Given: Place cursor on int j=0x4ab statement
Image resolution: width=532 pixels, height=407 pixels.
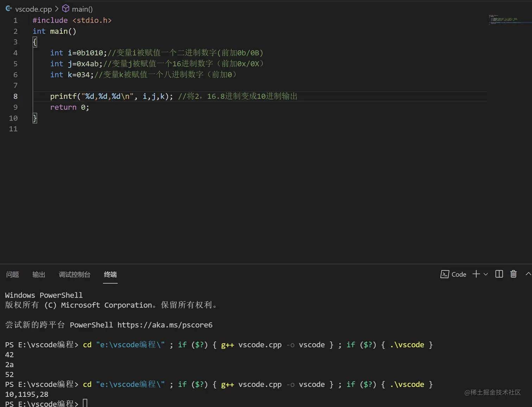Looking at the screenshot, I should tap(76, 64).
